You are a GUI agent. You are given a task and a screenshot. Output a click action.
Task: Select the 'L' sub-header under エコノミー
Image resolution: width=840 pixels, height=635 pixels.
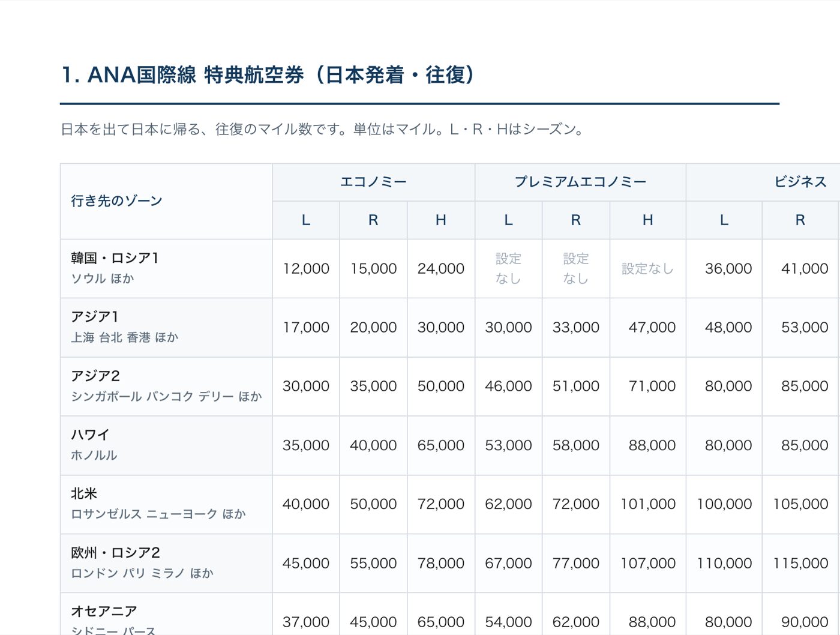[306, 220]
